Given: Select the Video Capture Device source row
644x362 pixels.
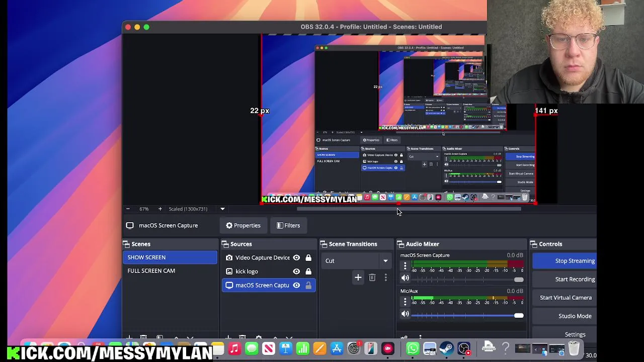Looking at the screenshot, I should (269, 257).
